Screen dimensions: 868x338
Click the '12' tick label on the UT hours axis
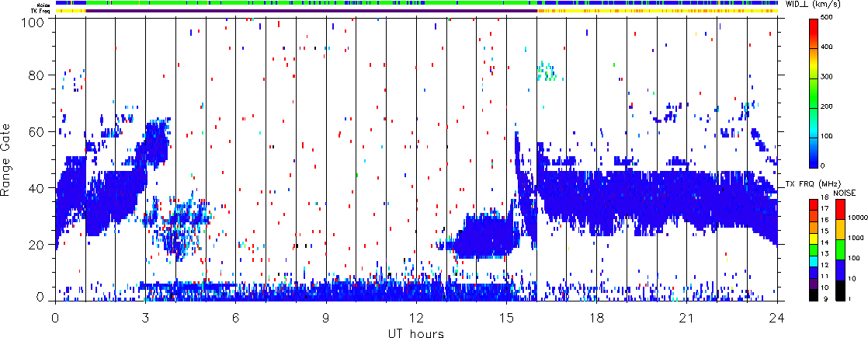pyautogui.click(x=416, y=316)
